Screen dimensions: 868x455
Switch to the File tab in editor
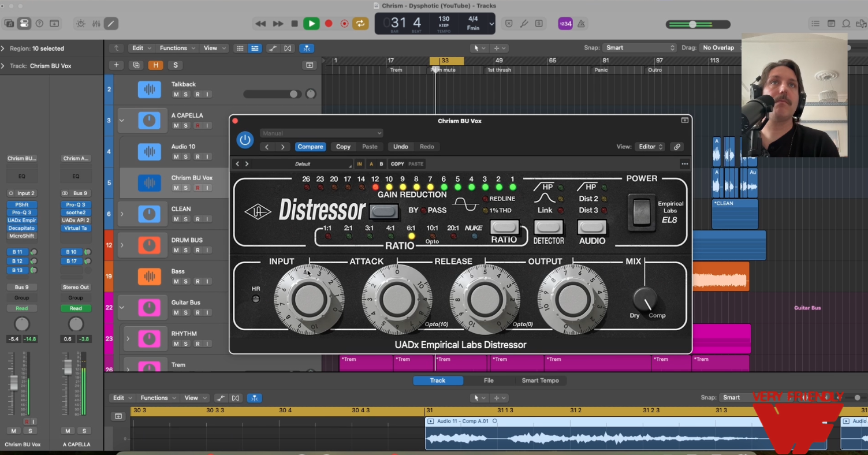tap(489, 381)
